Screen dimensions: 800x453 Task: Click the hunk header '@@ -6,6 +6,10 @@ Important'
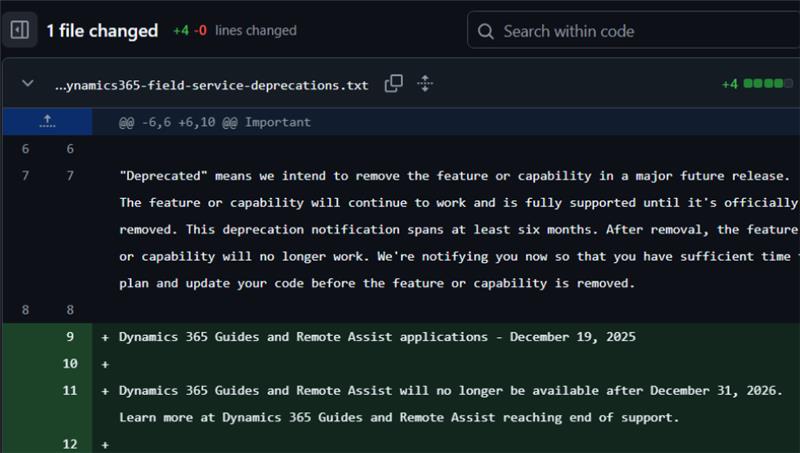tap(214, 122)
